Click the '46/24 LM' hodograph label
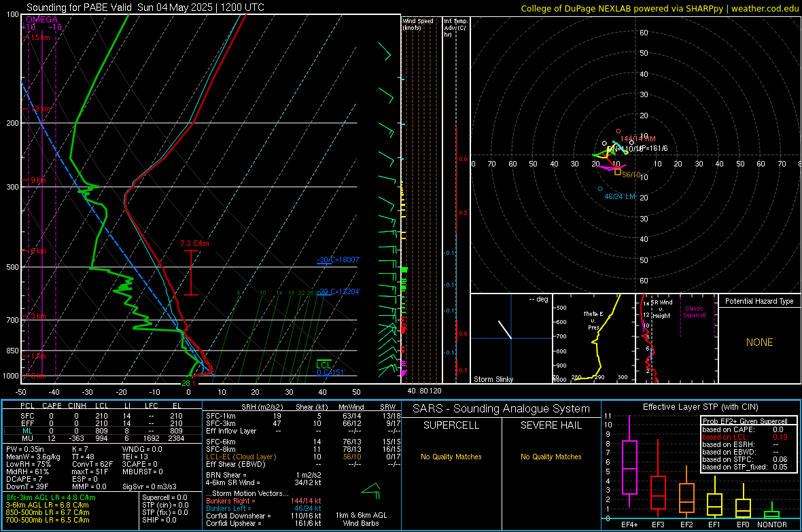The height and width of the screenshot is (532, 802). click(620, 196)
